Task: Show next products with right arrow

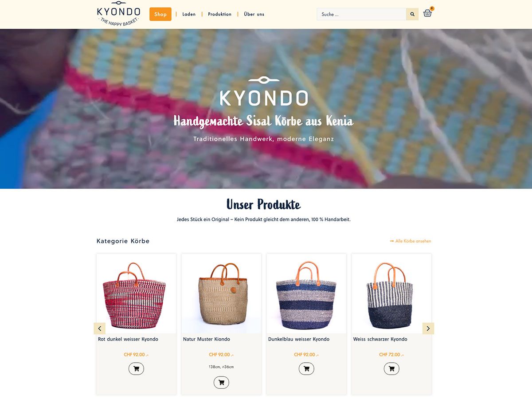Action: (x=428, y=329)
